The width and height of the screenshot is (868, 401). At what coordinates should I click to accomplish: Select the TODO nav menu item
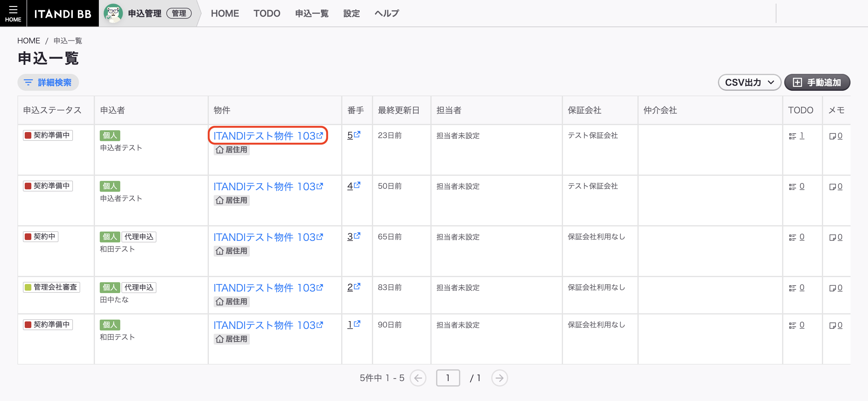[266, 14]
